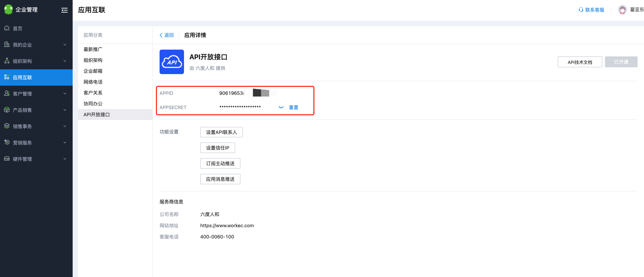Click the building icon beside 我的企业
This screenshot has height=277, width=644.
click(7, 44)
